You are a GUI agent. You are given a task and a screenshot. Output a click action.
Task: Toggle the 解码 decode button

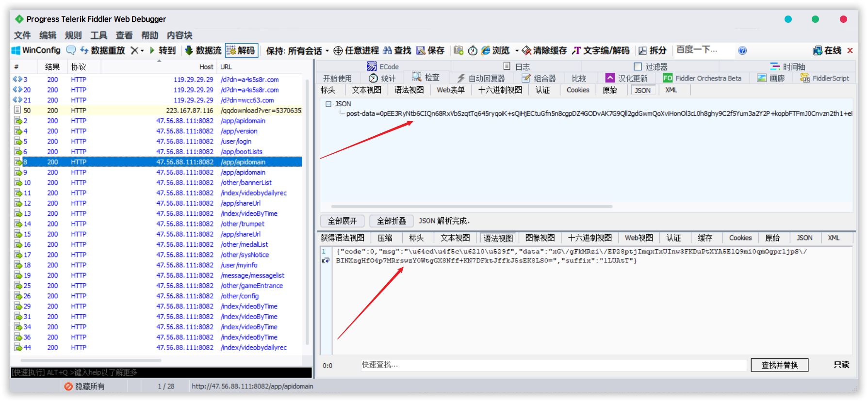tap(241, 50)
